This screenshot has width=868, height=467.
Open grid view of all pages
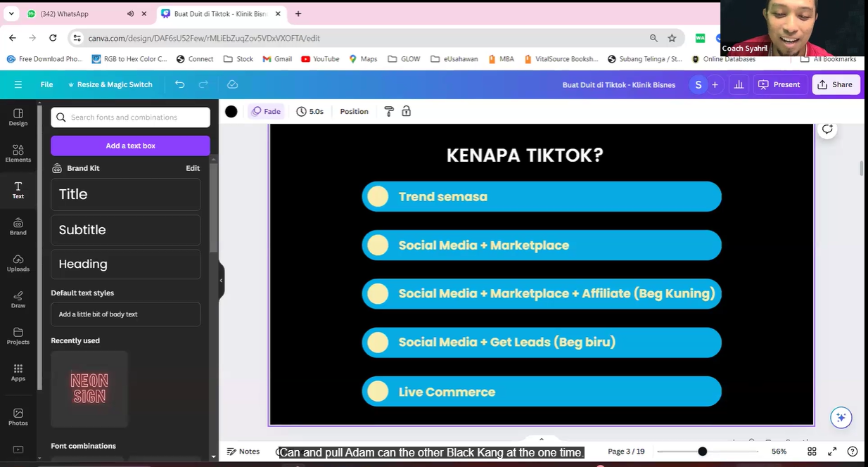[x=812, y=452]
